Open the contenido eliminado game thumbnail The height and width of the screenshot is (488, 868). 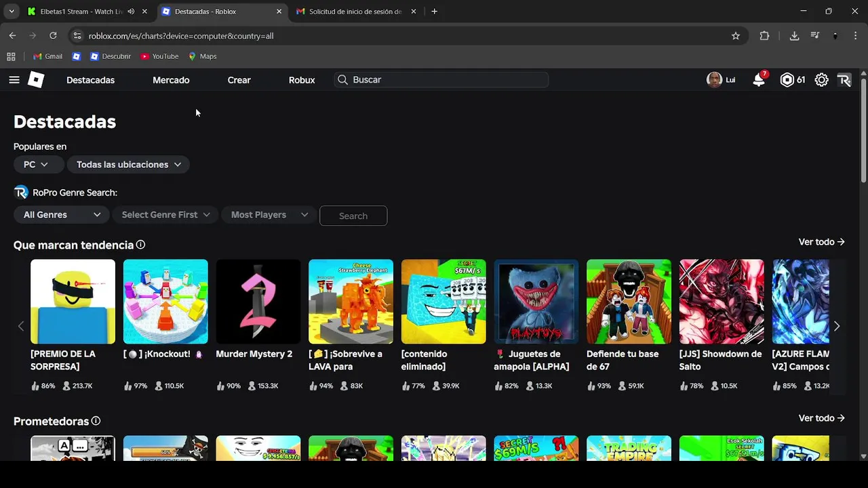click(443, 302)
